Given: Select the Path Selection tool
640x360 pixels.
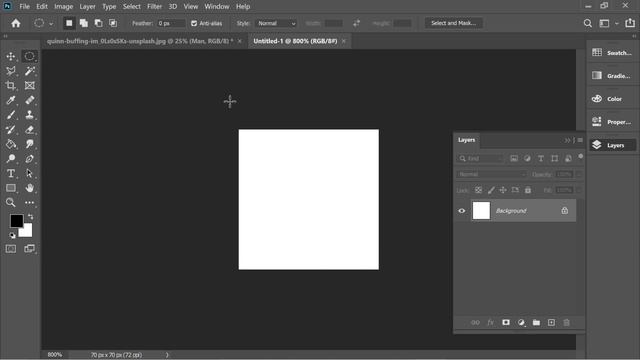Looking at the screenshot, I should tap(29, 173).
